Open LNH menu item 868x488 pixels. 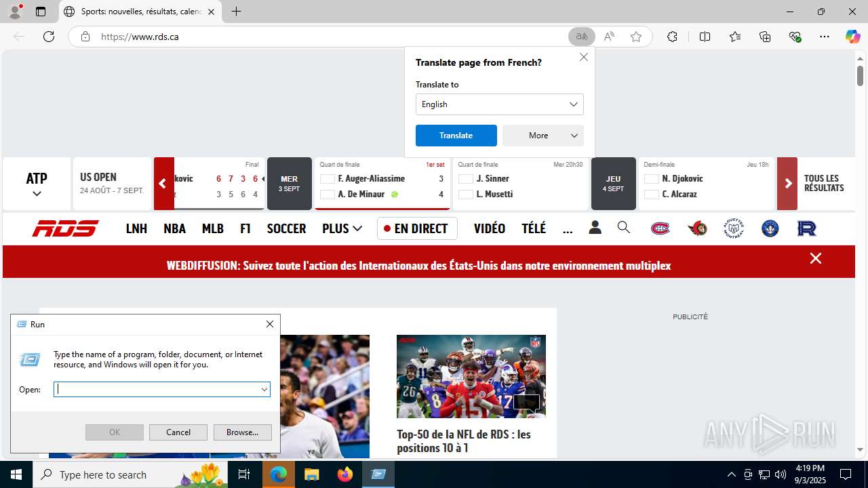(x=136, y=228)
